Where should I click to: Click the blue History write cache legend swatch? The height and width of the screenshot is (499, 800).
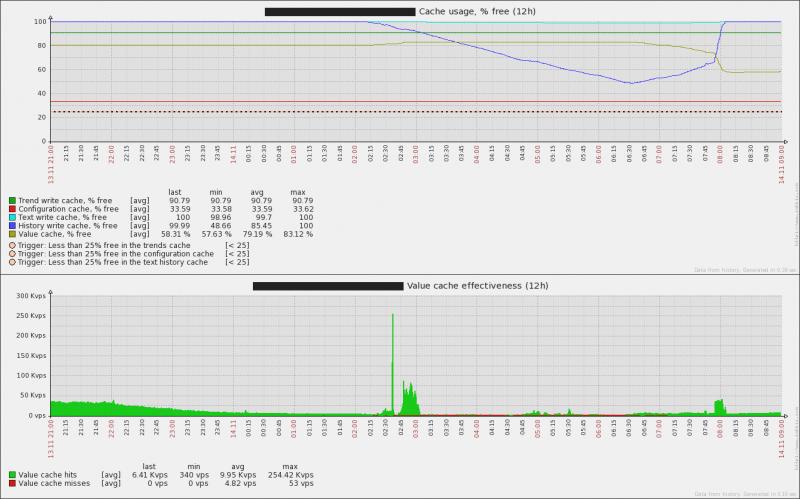12,226
